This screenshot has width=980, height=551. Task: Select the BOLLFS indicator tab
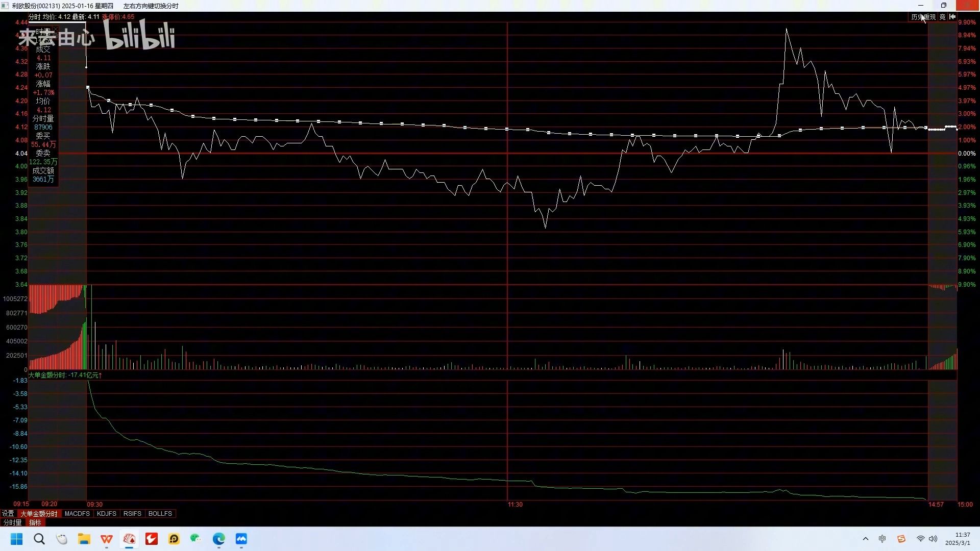tap(160, 514)
